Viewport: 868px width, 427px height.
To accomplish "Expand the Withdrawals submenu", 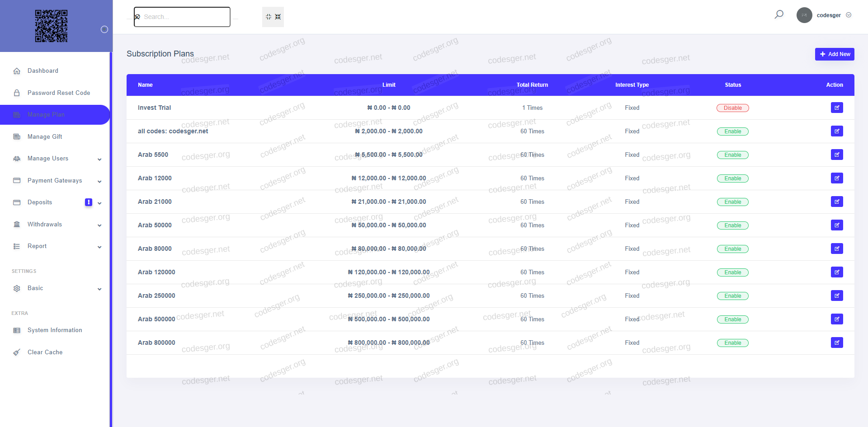I will pos(99,225).
